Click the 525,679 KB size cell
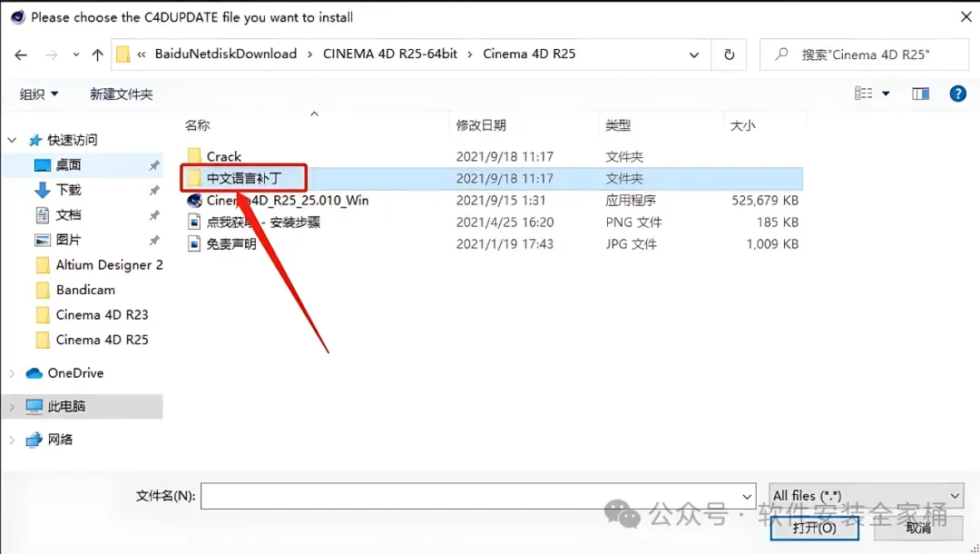Image resolution: width=980 pixels, height=554 pixels. pyautogui.click(x=765, y=201)
